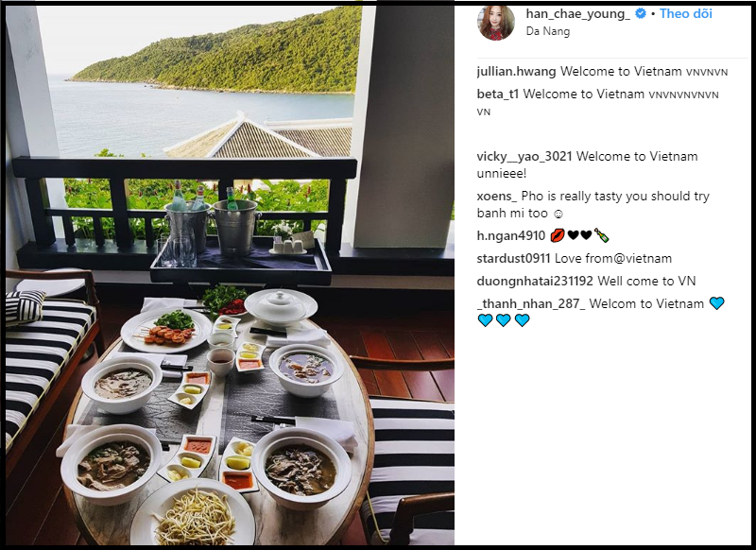Open vicky__yao_3021 commenter profile
Screen dimensions: 756x550
(x=524, y=156)
